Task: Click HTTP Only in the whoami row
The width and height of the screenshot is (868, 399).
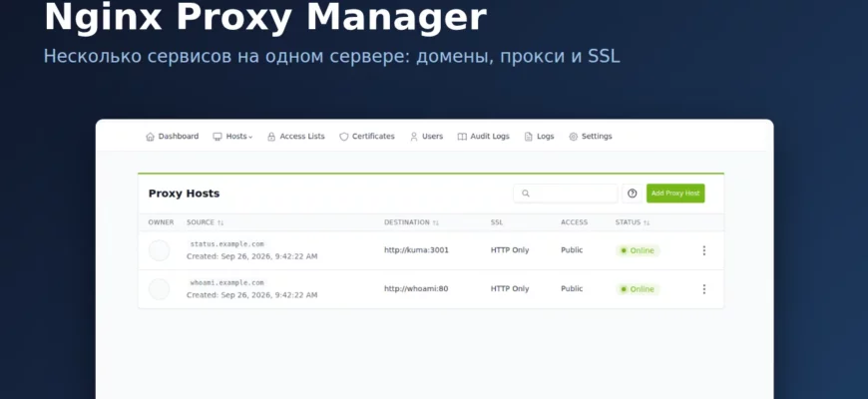Action: 510,289
